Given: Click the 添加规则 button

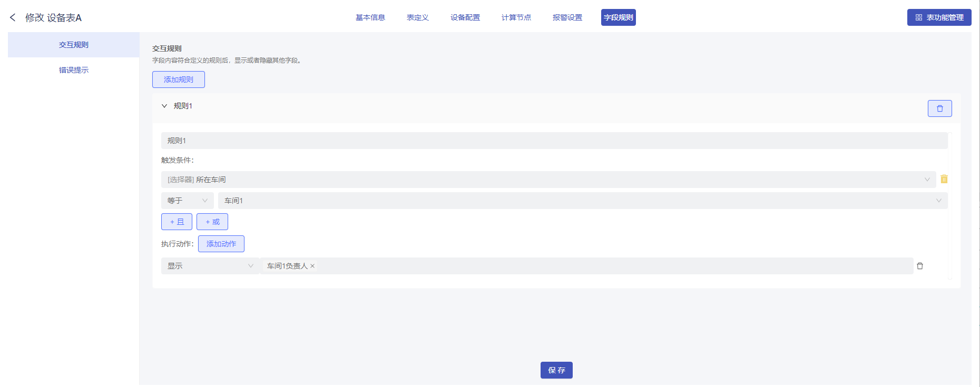Looking at the screenshot, I should tap(179, 80).
